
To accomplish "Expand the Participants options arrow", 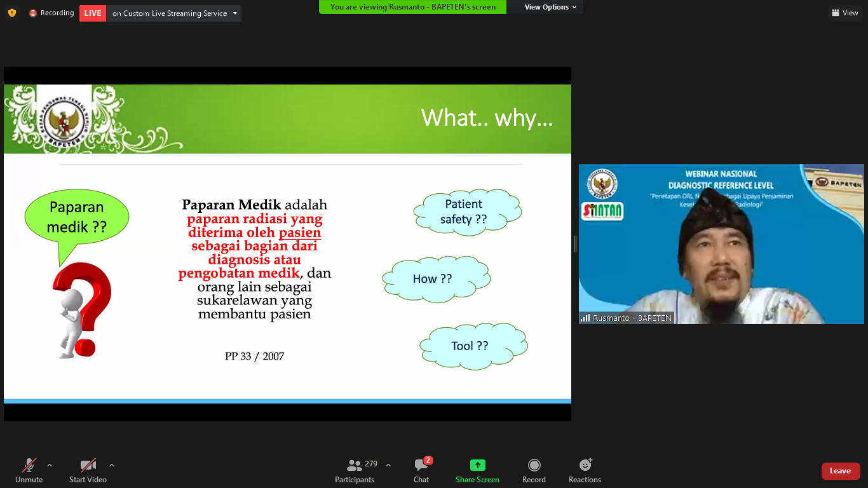I will click(x=388, y=465).
